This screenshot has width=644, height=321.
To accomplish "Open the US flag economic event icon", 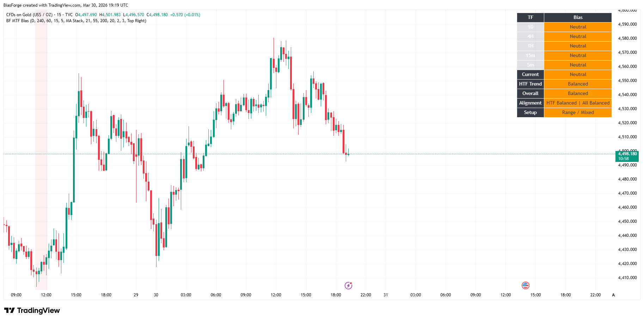I will pos(526,285).
